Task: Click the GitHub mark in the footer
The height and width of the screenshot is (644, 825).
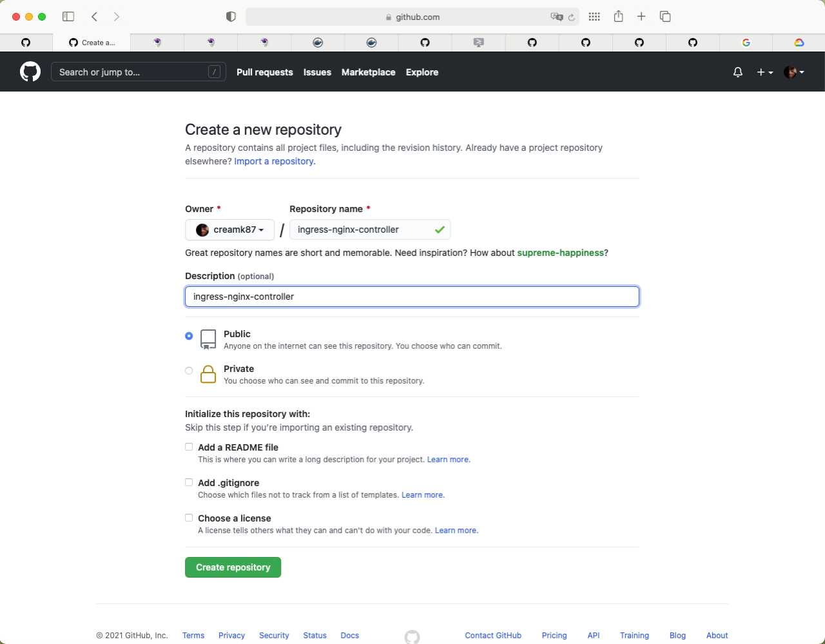Action: tap(412, 637)
